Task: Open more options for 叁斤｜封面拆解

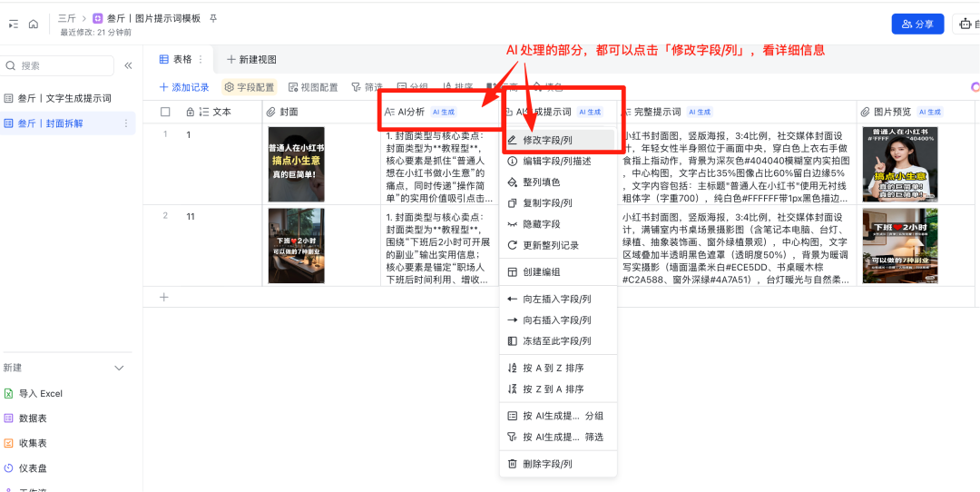Action: click(x=126, y=123)
